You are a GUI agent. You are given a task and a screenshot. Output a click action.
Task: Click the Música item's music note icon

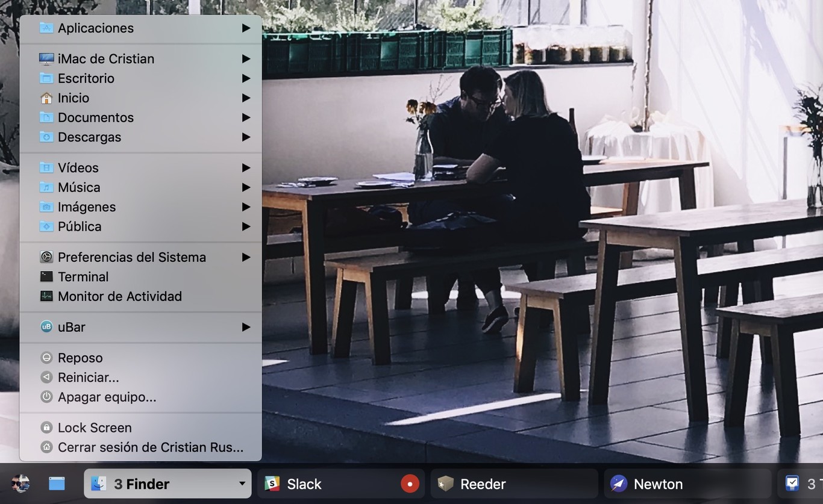[x=45, y=187]
